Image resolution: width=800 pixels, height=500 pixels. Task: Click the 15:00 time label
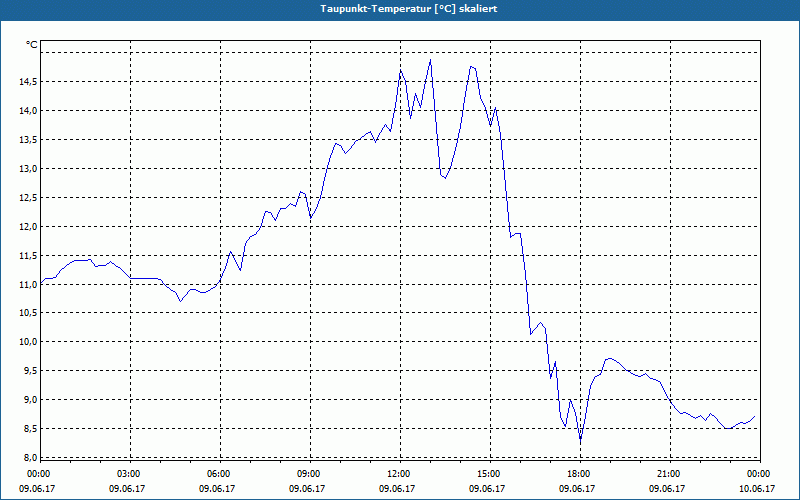490,474
